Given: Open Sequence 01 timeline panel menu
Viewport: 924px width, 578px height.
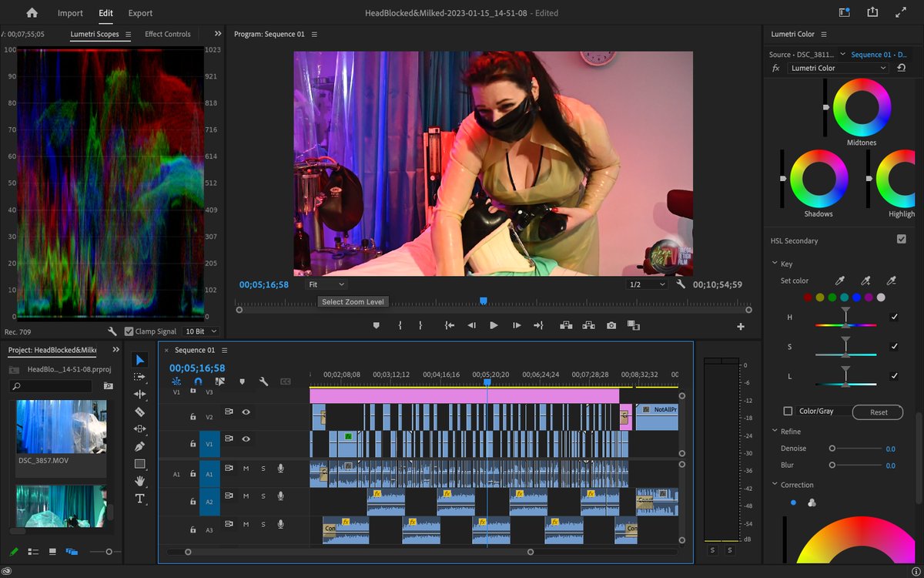Looking at the screenshot, I should (x=224, y=350).
